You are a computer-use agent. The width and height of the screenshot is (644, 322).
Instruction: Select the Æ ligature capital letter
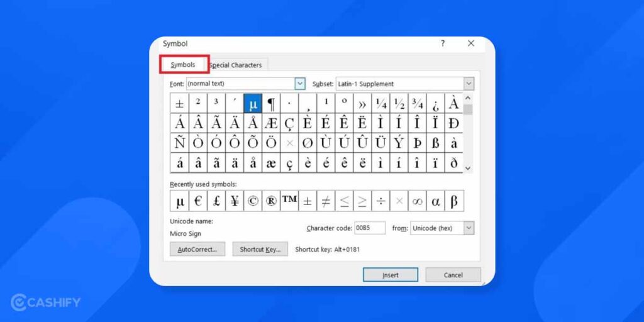click(271, 123)
